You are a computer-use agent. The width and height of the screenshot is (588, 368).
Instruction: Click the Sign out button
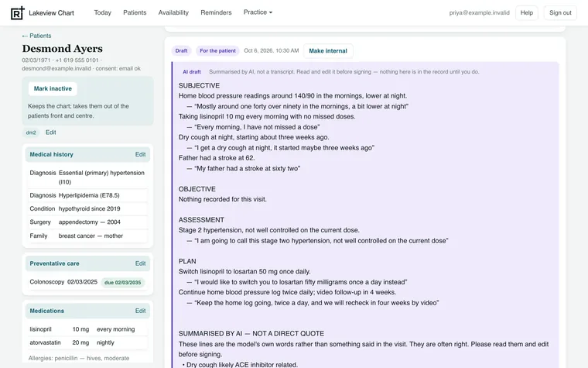[x=560, y=12]
